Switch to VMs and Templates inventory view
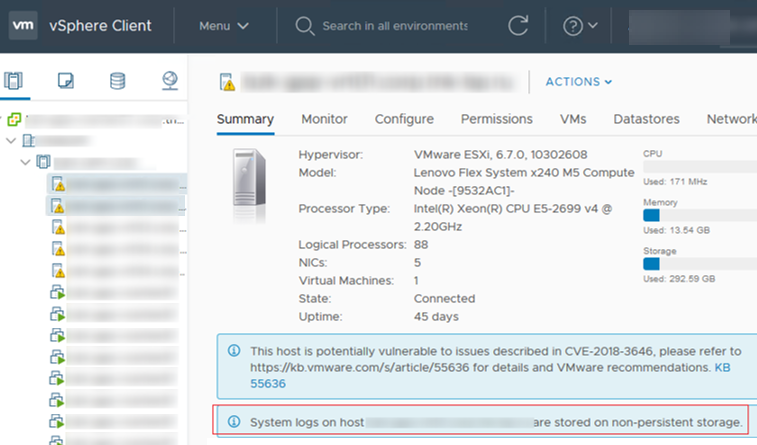757x445 pixels. click(66, 81)
